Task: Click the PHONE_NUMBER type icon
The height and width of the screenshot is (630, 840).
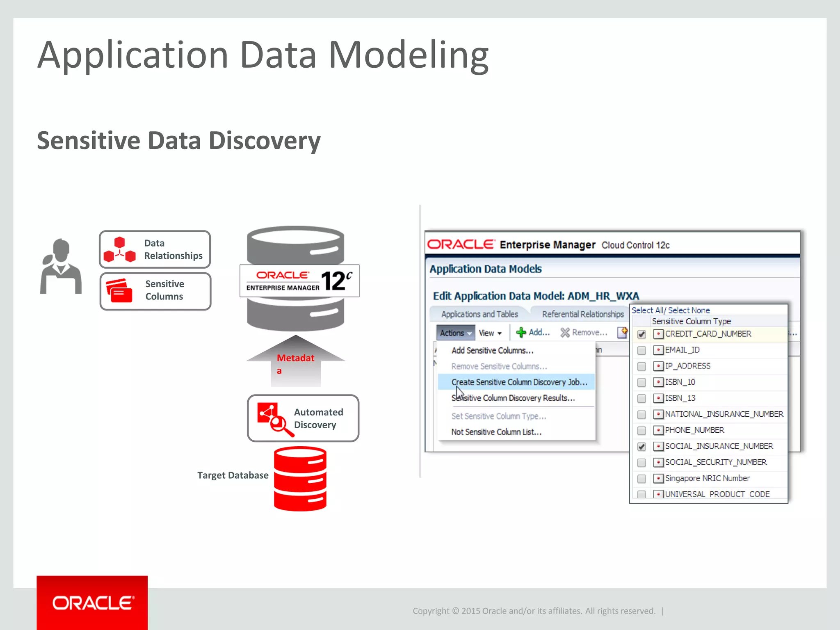Action: [658, 430]
